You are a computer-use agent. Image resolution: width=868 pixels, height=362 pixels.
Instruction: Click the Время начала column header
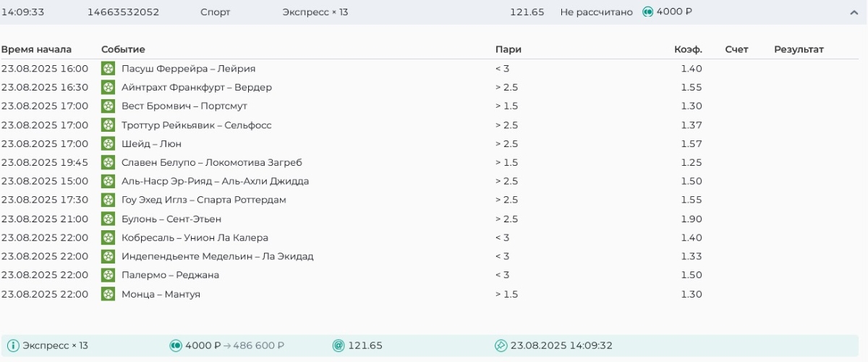click(x=36, y=49)
